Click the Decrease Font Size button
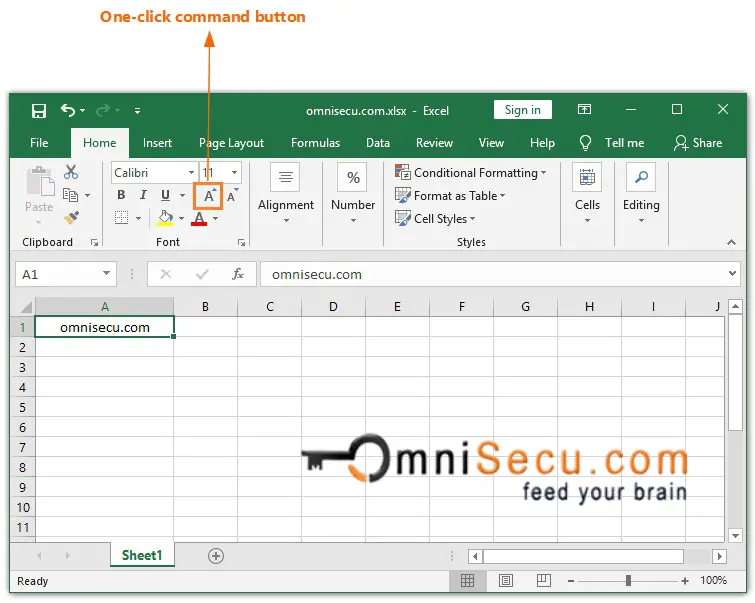This screenshot has height=603, width=755. [233, 196]
